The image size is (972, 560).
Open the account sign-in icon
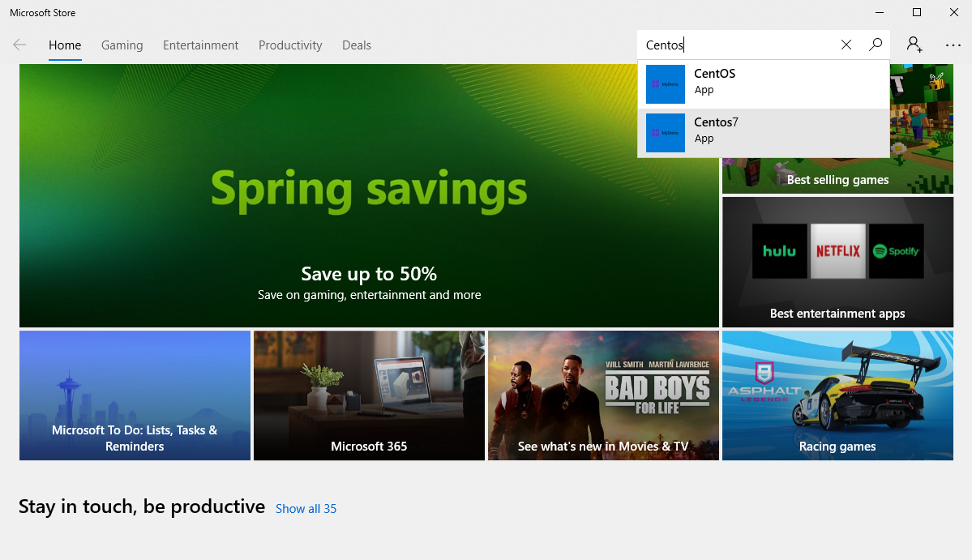[x=914, y=45]
